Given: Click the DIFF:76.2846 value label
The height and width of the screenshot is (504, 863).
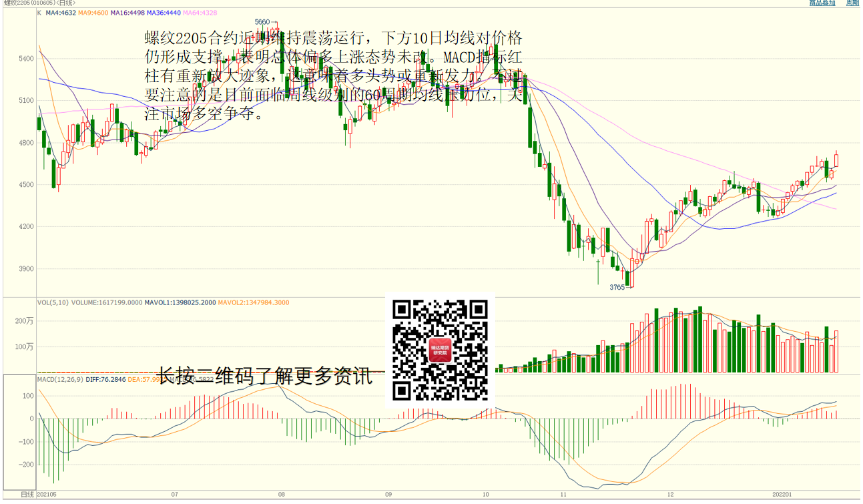Looking at the screenshot, I should point(106,380).
